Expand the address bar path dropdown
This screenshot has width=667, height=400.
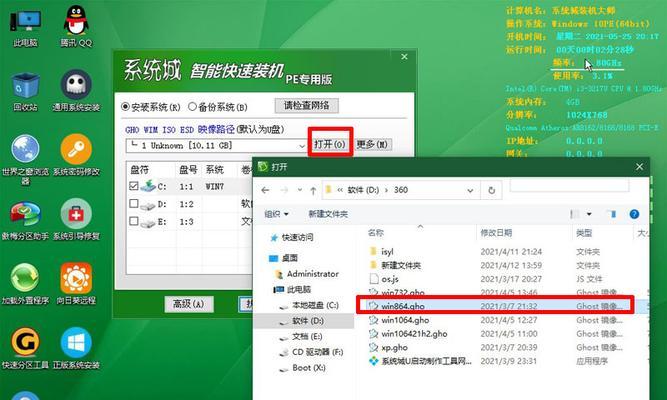click(x=470, y=190)
